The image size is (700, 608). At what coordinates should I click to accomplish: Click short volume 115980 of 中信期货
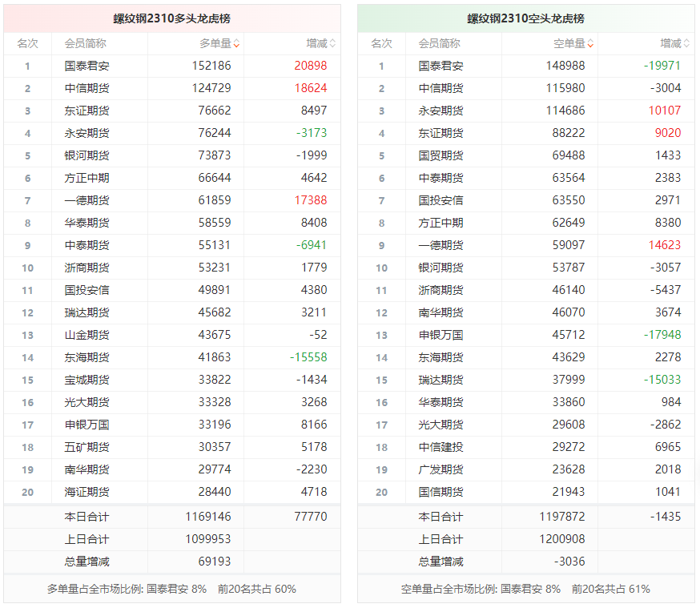pos(565,88)
